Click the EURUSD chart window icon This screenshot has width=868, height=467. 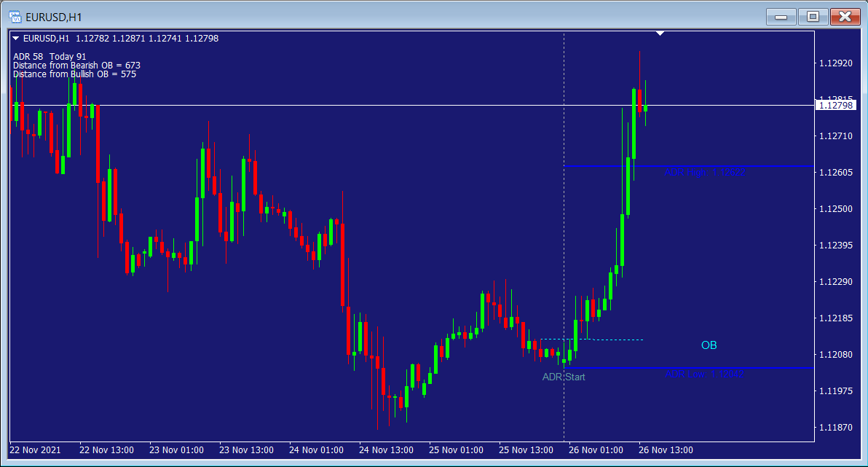tap(15, 15)
